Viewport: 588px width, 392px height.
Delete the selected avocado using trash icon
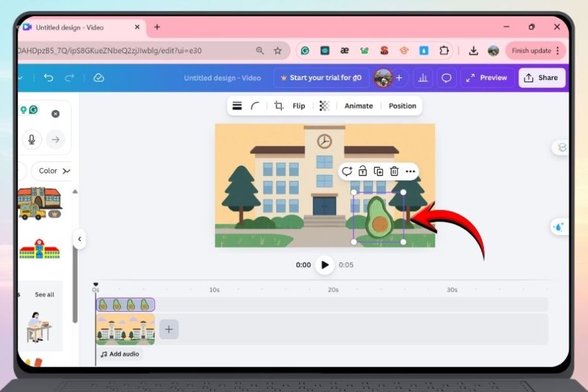pos(394,171)
